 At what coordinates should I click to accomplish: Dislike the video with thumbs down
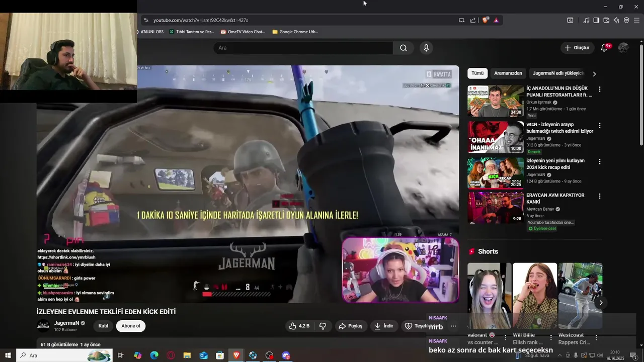323,326
